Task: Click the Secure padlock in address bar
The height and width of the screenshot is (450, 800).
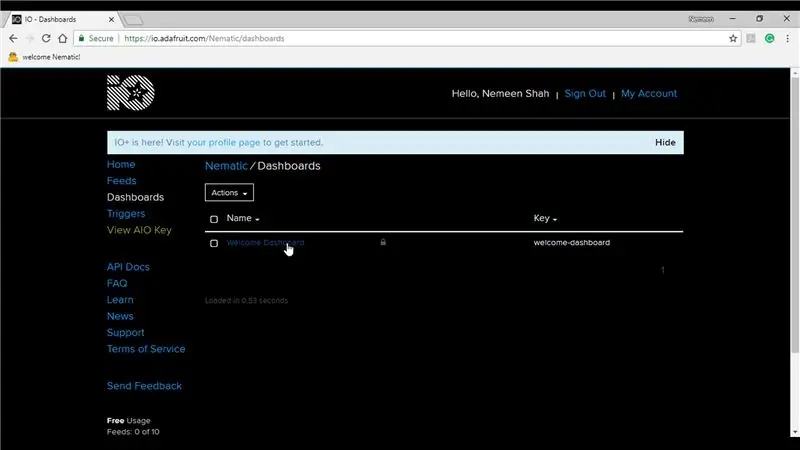Action: point(81,38)
